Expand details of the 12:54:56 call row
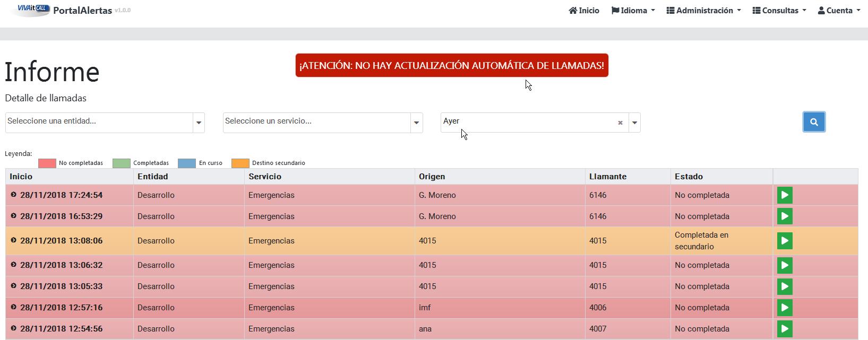This screenshot has height=340, width=868. [14, 328]
